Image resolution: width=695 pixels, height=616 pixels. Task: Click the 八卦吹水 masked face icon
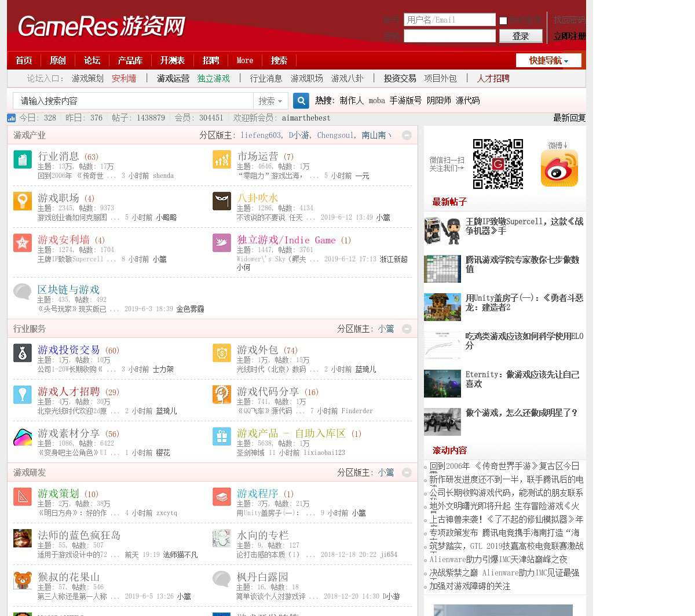[x=222, y=201]
